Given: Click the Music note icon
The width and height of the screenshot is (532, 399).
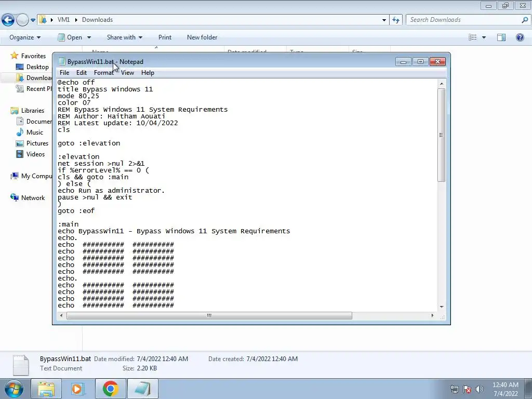Looking at the screenshot, I should click(x=20, y=132).
